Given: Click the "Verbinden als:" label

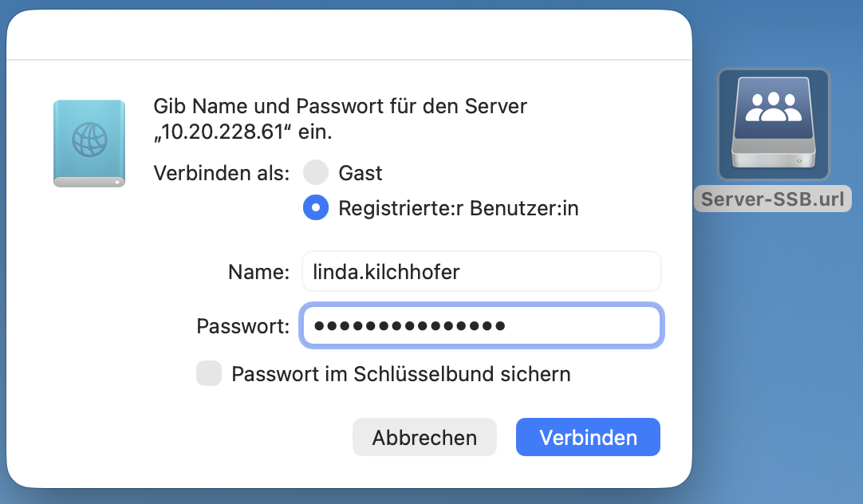Looking at the screenshot, I should pos(221,172).
